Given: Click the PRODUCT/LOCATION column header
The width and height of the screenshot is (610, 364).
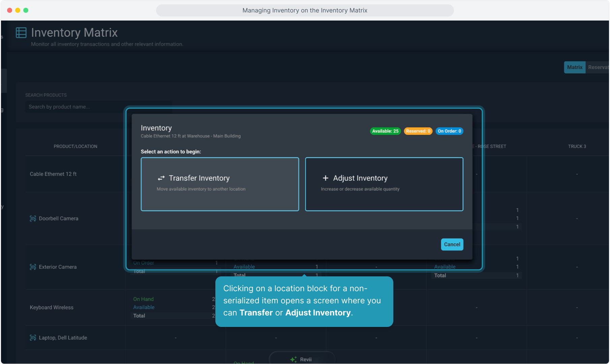Looking at the screenshot, I should [75, 146].
